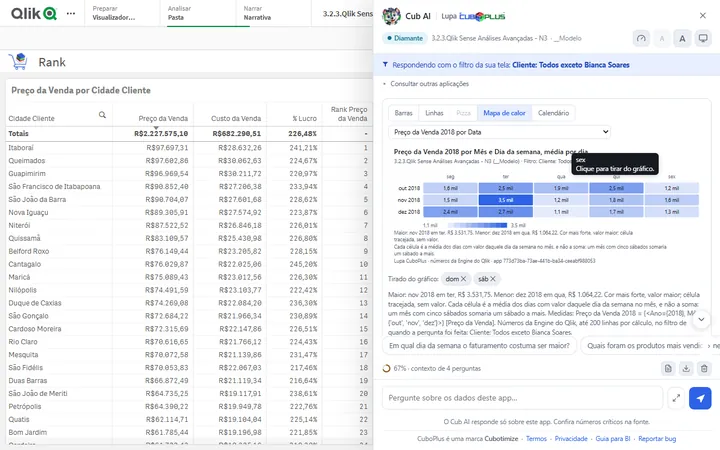Click the document export icon
This screenshot has width=720, height=450.
pyautogui.click(x=668, y=368)
